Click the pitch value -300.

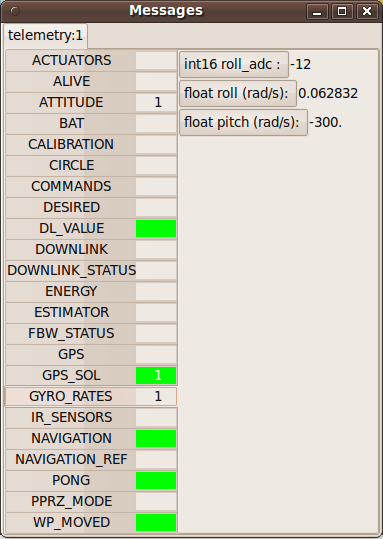coord(326,122)
